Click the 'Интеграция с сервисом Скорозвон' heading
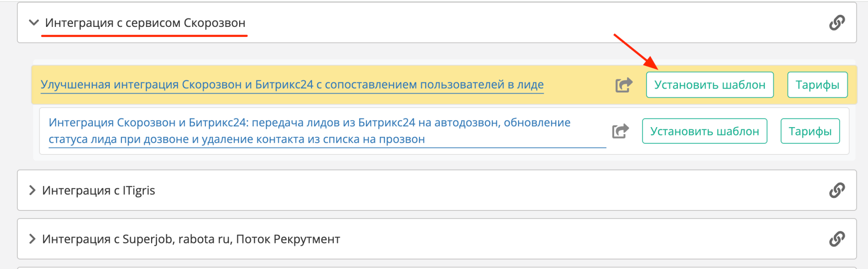The image size is (868, 269). coord(145,23)
